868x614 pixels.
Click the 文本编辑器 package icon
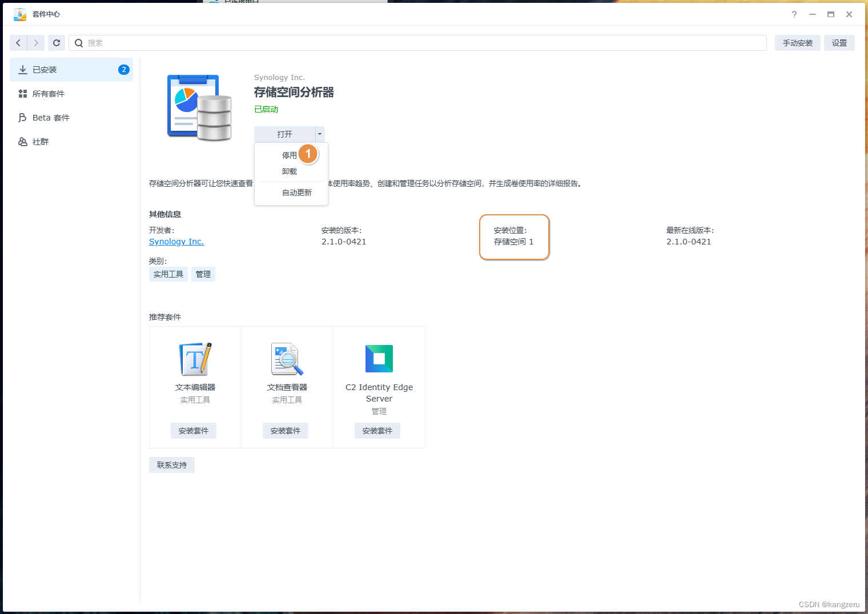(195, 359)
